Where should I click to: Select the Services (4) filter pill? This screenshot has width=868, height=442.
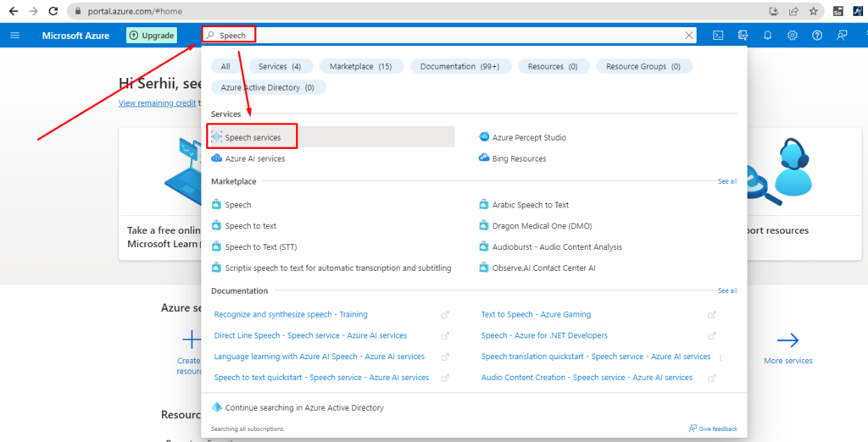tap(280, 66)
